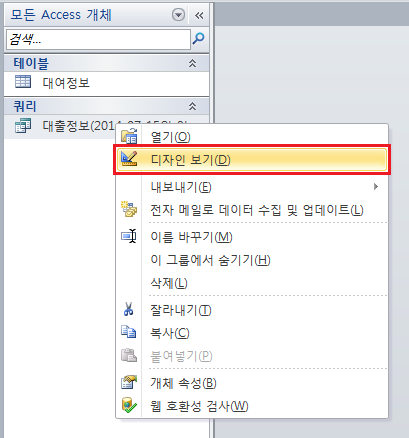Click the email data collection icon
Screen dimensions: 409x438
tap(129, 209)
